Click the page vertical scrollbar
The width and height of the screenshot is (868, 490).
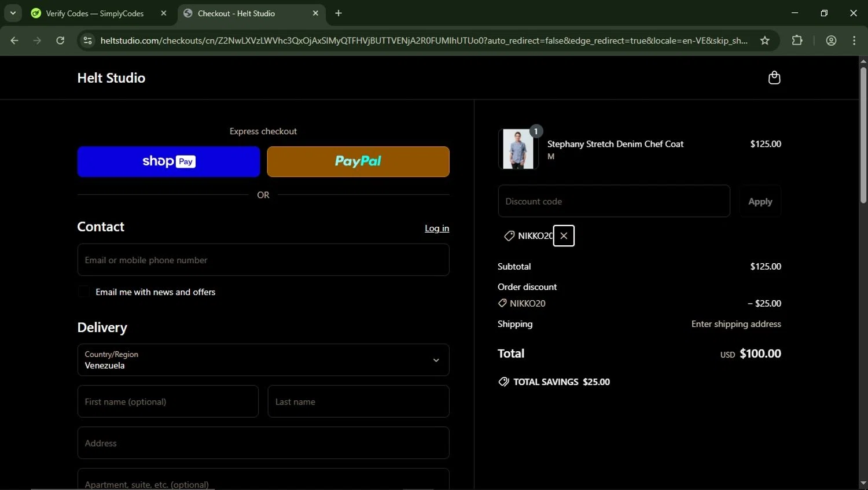point(863,135)
